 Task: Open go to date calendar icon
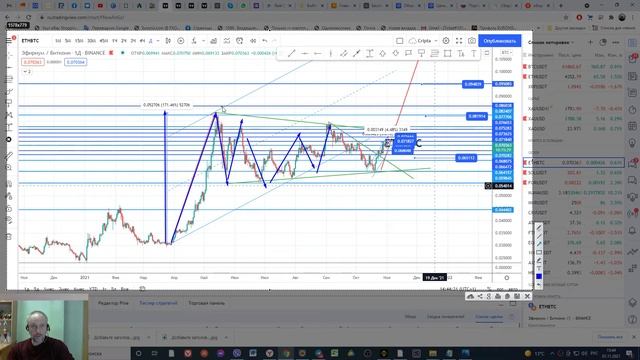click(142, 289)
